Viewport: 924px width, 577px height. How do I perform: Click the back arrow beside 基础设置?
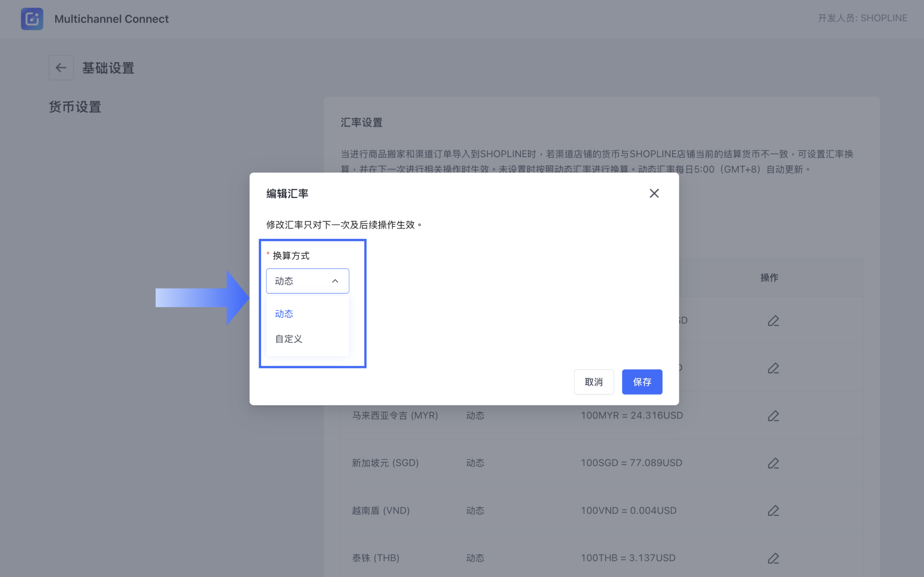pos(61,68)
